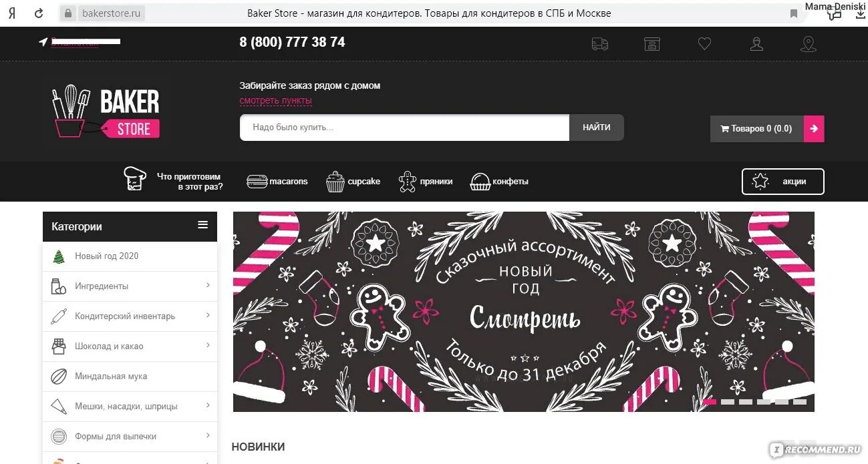
Task: Click the order box icon in header
Action: click(x=652, y=44)
